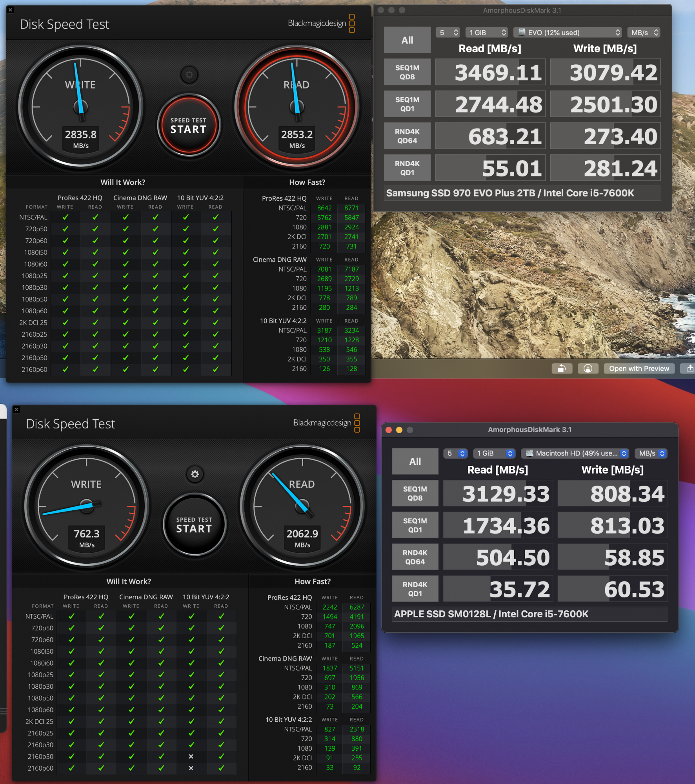The width and height of the screenshot is (695, 784).
Task: Click the 60.53 random write result
Action: click(613, 589)
